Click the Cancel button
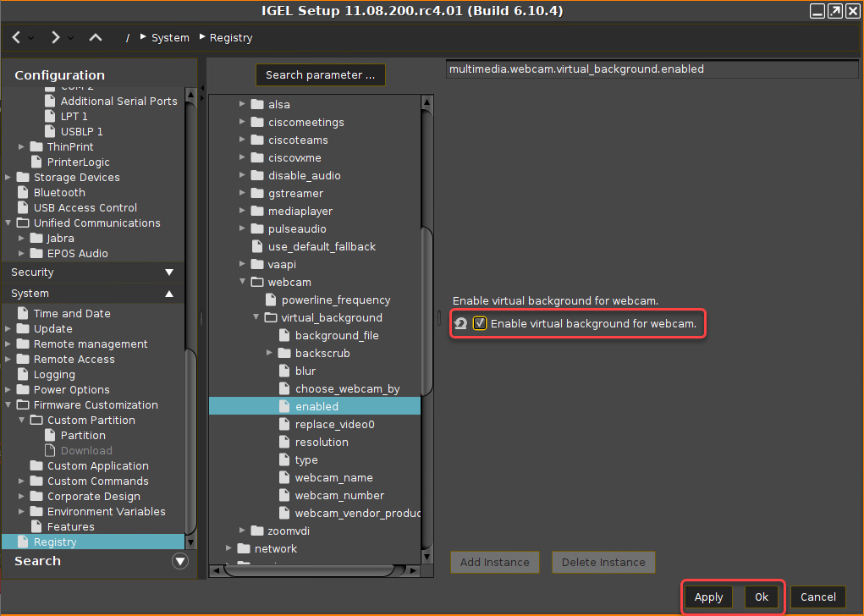Screen dimensions: 864x616 (817, 597)
